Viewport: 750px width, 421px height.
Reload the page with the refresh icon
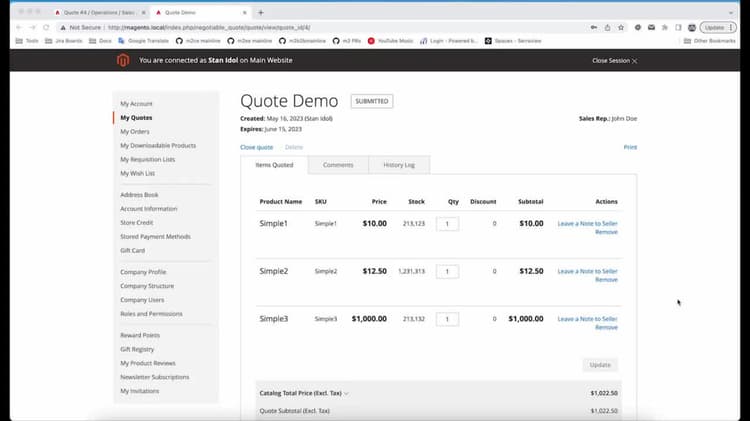[x=46, y=27]
